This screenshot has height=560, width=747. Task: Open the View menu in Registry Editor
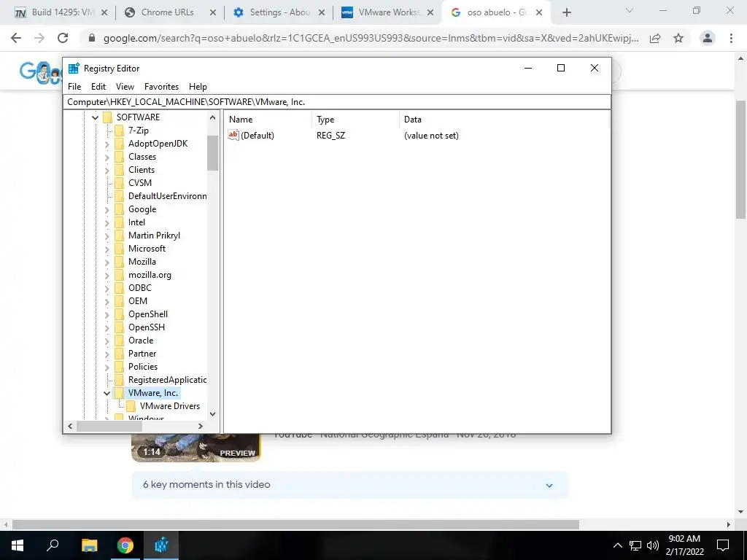coord(125,87)
